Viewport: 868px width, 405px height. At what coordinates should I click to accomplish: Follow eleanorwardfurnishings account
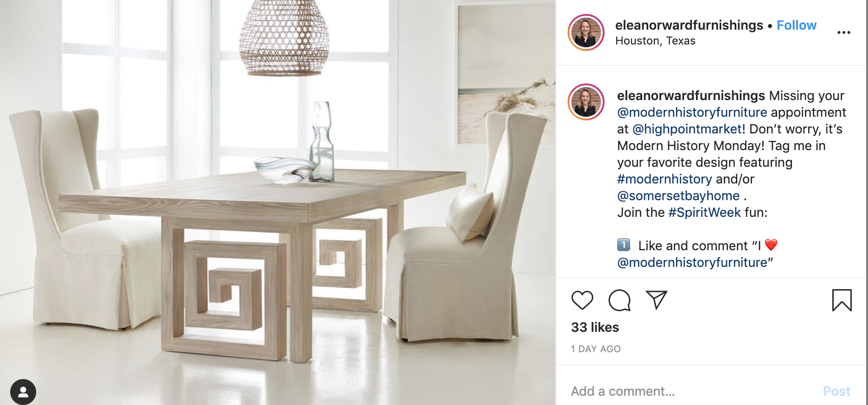coord(796,25)
